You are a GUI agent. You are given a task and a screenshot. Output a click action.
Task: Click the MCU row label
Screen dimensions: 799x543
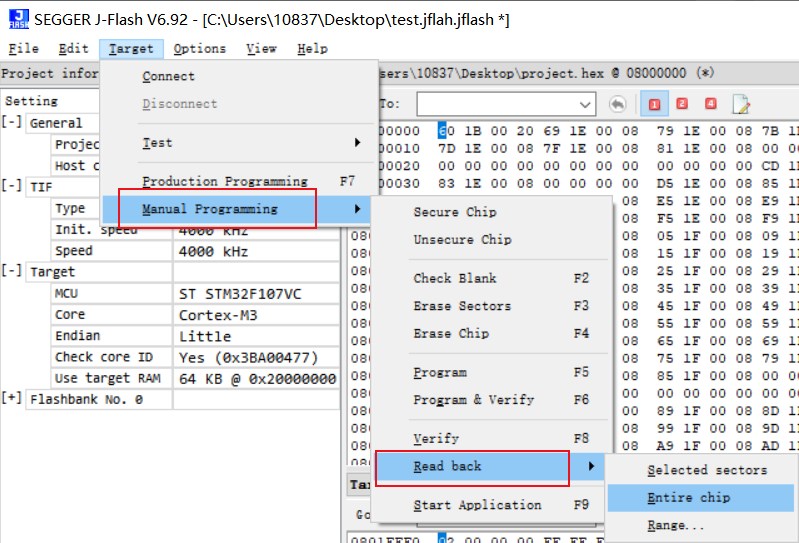(67, 293)
